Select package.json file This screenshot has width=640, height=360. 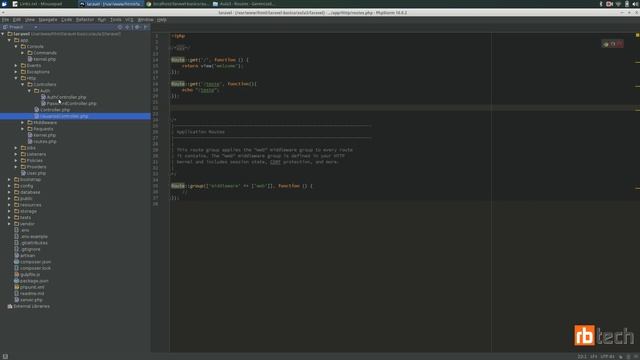31,281
